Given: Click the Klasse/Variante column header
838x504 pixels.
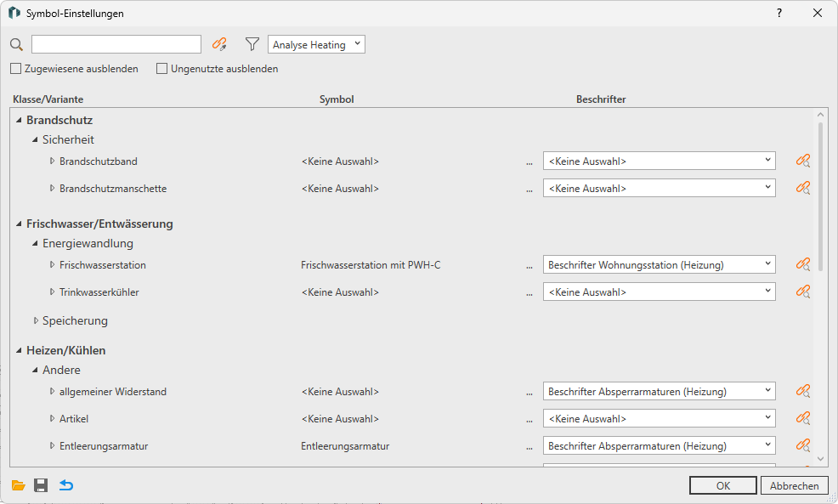Looking at the screenshot, I should pos(48,99).
